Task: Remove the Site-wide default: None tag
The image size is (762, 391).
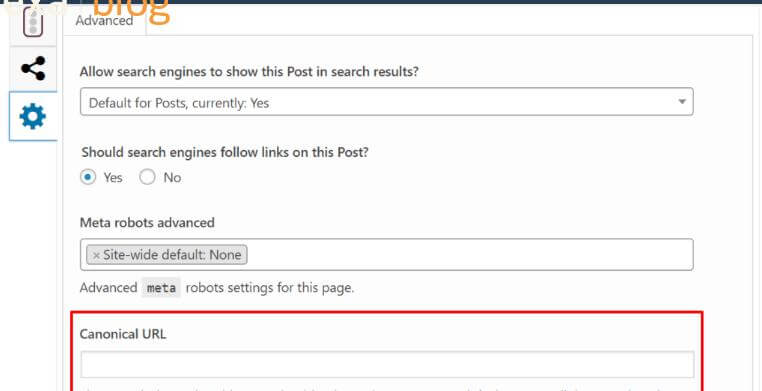Action: tap(96, 255)
